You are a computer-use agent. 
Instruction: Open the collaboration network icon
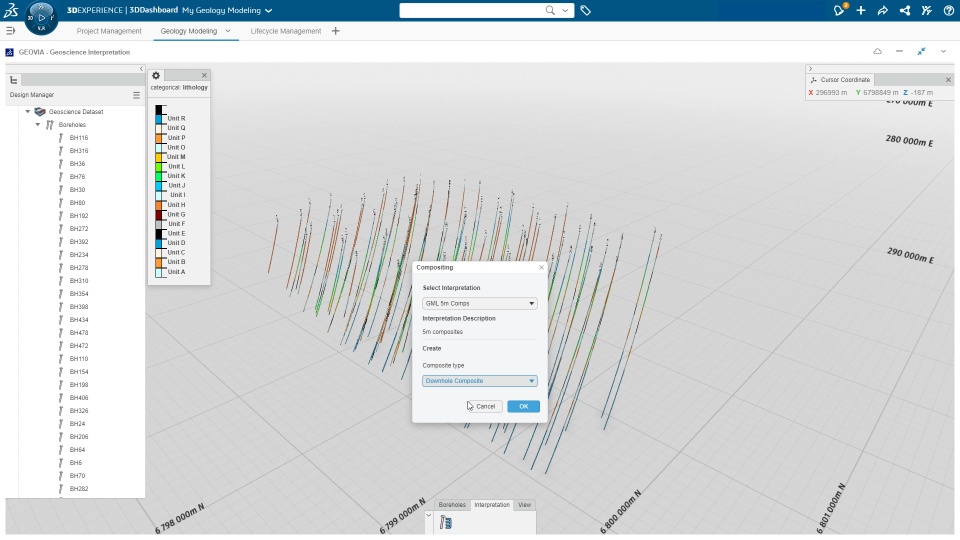pyautogui.click(x=905, y=10)
